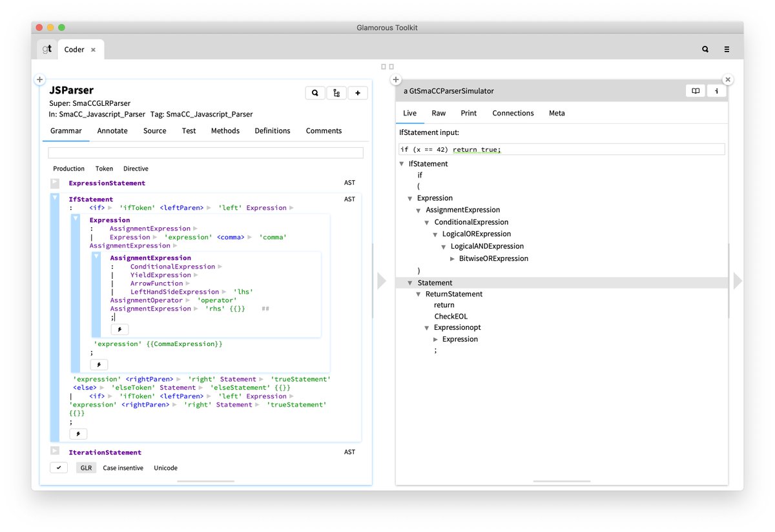Switch to the Definitions tab

click(x=273, y=130)
